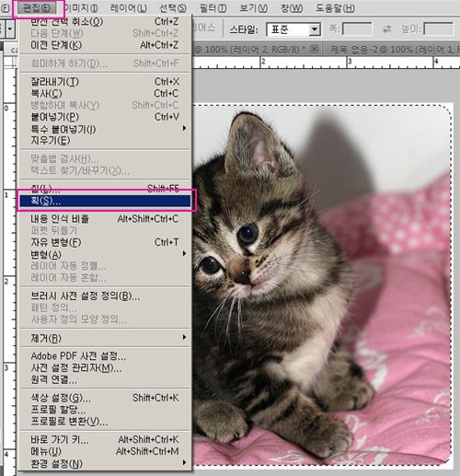
Task: Click the 높이 height input field
Action: tap(438, 29)
